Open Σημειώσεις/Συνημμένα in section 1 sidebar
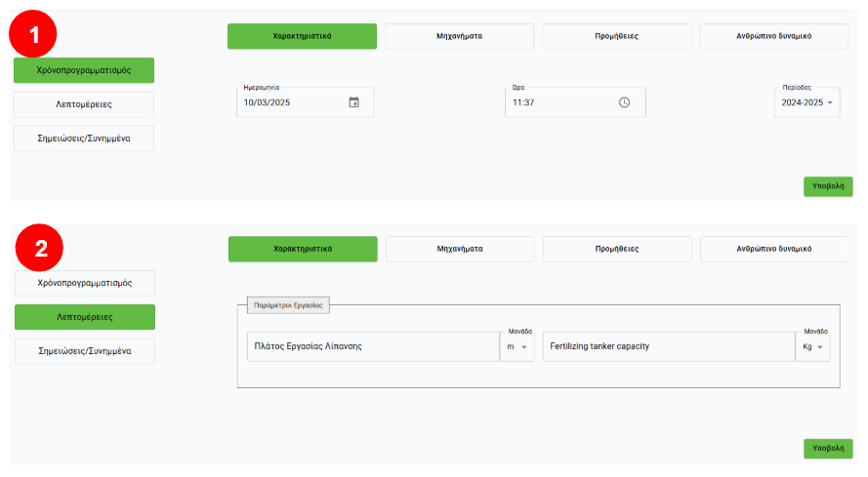The image size is (868, 477). (84, 139)
